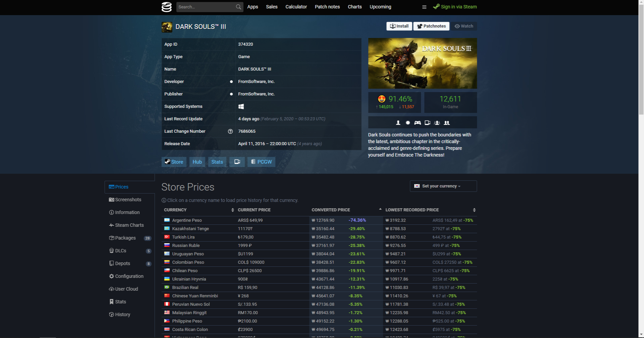Click the monitor icon button beside the Stats button
Image resolution: width=644 pixels, height=338 pixels.
tap(237, 162)
